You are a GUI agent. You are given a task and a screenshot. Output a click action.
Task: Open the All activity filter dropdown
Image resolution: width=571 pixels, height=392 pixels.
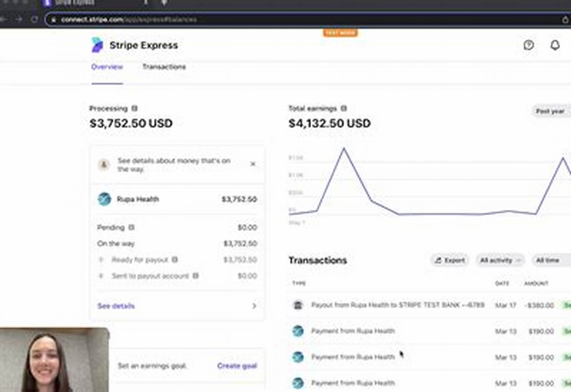tap(500, 260)
